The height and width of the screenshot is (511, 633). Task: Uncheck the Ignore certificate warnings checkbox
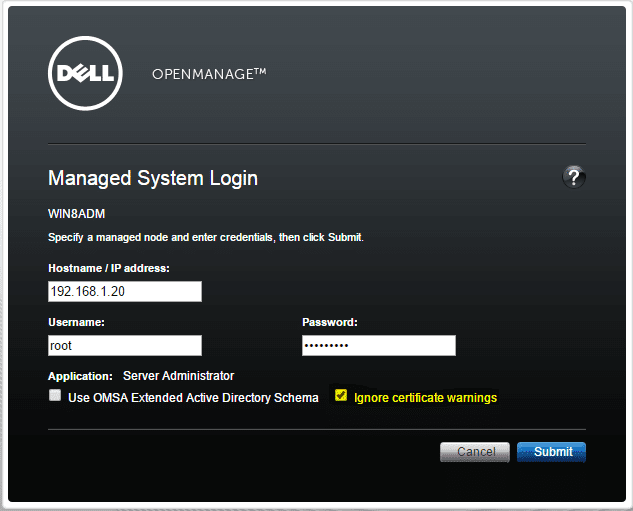[x=341, y=396]
